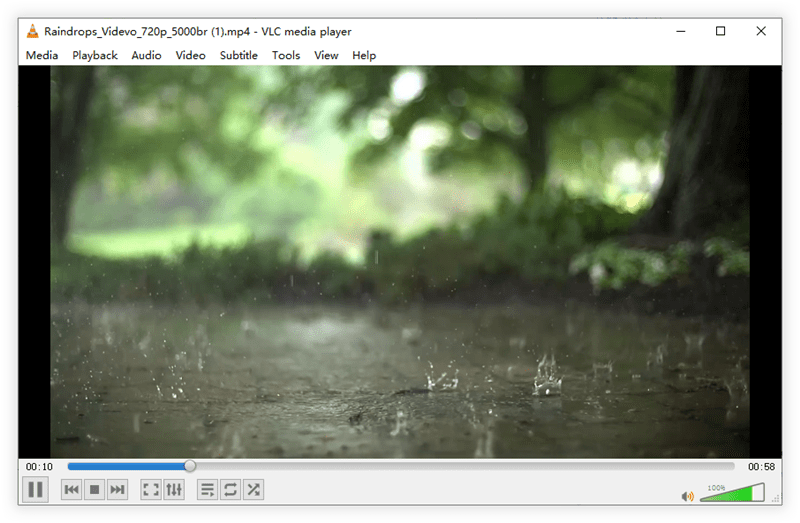The image size is (800, 523).
Task: Jump to the previous media item
Action: click(71, 489)
